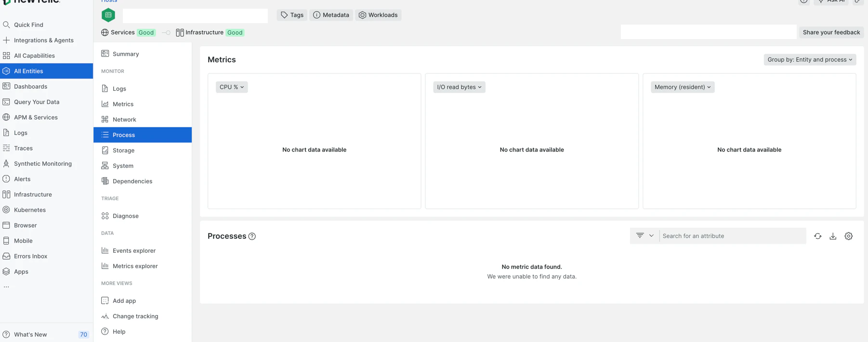Open processes filter dropdown
The width and height of the screenshot is (868, 342).
[x=644, y=236]
